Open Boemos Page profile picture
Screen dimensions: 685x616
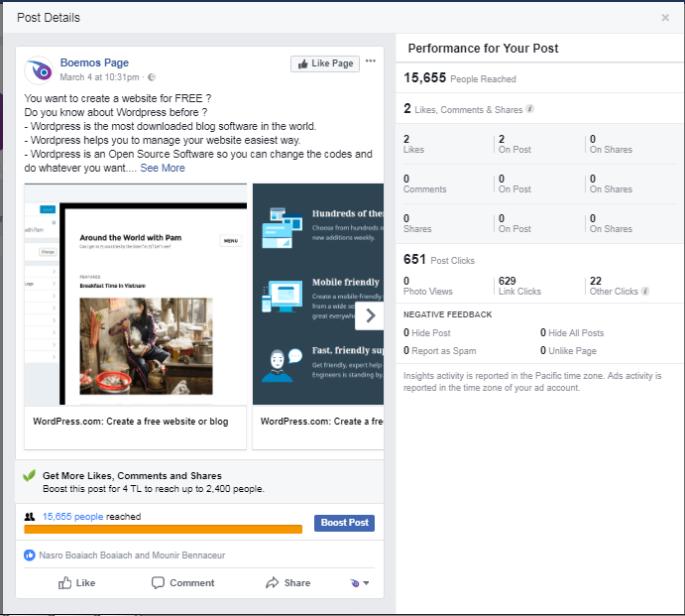(x=39, y=70)
